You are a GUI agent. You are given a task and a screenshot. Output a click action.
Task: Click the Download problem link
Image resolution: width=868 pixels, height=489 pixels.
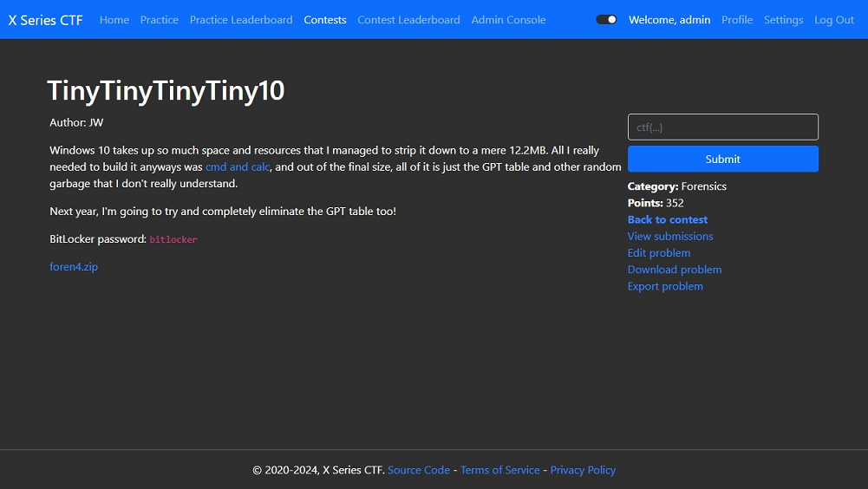tap(675, 270)
